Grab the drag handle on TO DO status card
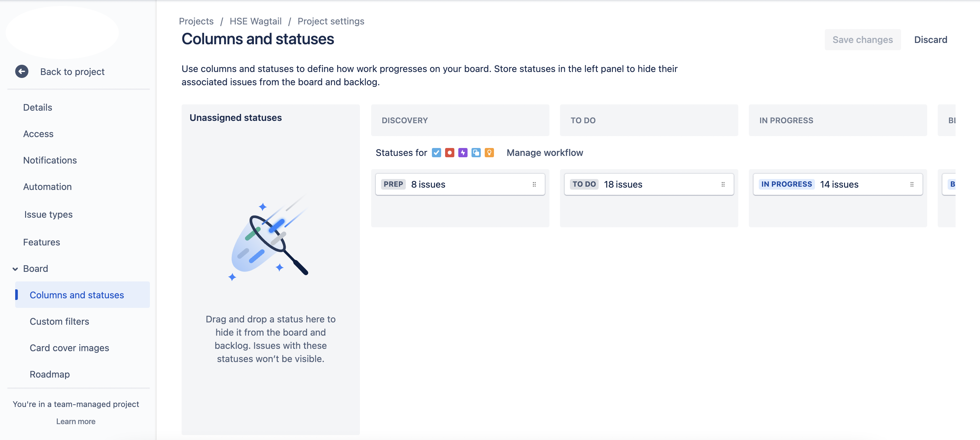 [x=723, y=185]
